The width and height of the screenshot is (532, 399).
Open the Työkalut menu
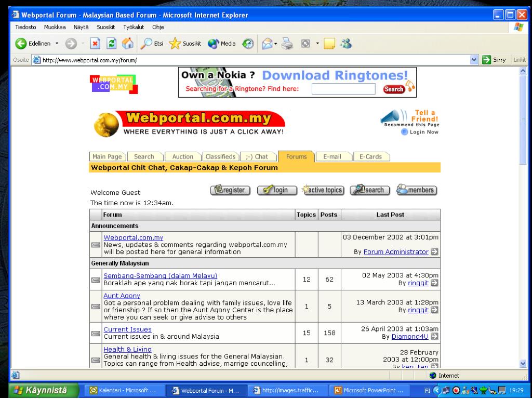134,27
